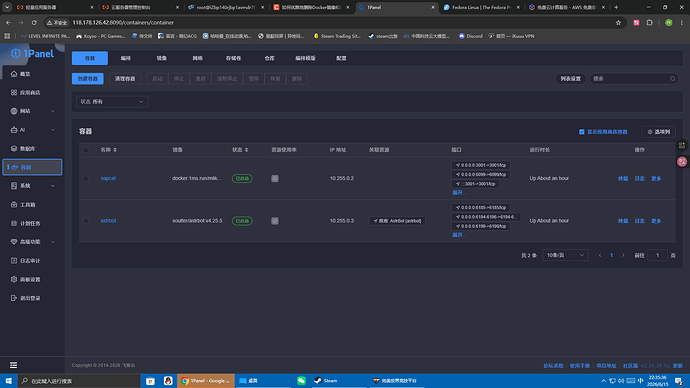690x388 pixels.
Task: Open the browser tab list dropdown arrow
Action: point(7,7)
